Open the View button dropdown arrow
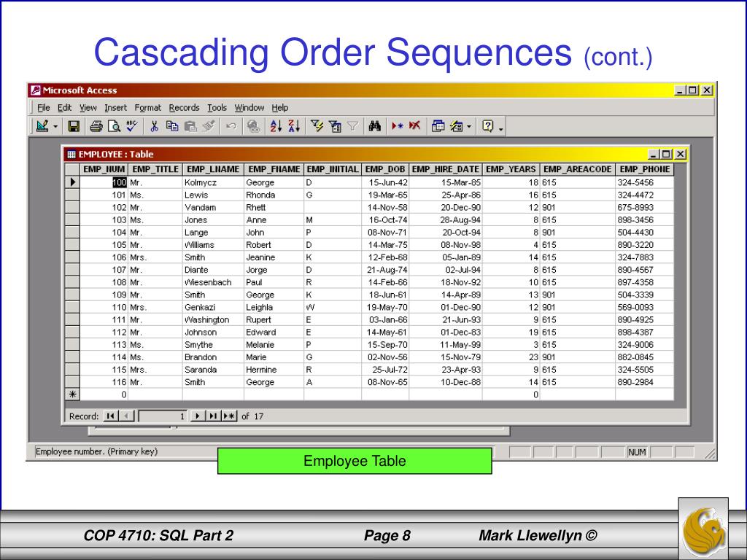747x560 pixels. coord(55,127)
